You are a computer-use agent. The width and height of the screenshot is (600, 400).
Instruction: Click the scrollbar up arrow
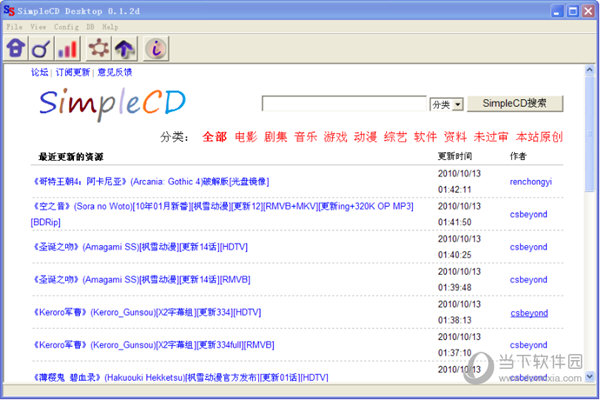[589, 70]
